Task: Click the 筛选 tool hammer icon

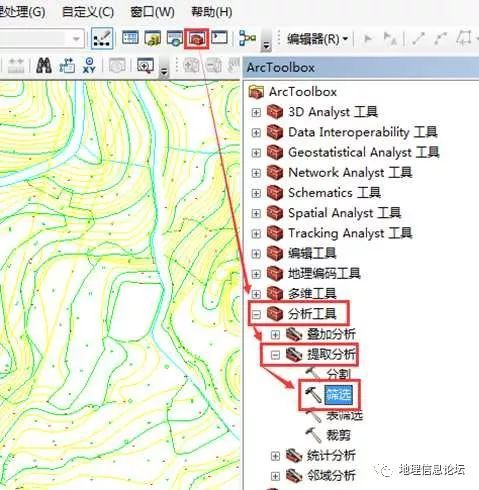Action: pos(313,395)
